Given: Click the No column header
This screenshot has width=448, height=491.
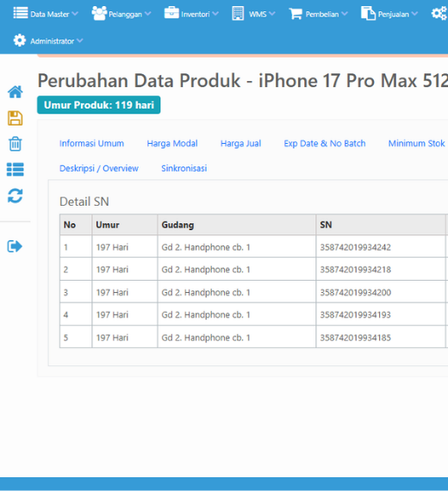Looking at the screenshot, I should (76, 225).
